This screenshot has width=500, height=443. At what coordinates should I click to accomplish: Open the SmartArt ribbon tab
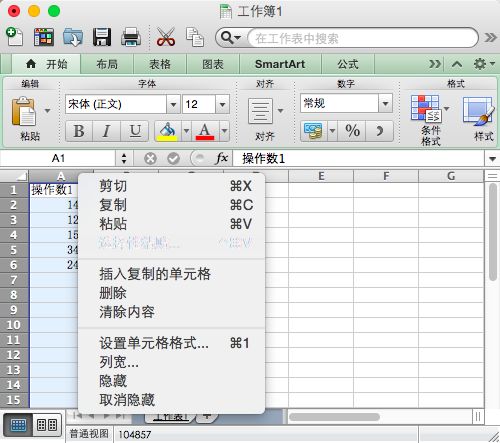[x=280, y=64]
